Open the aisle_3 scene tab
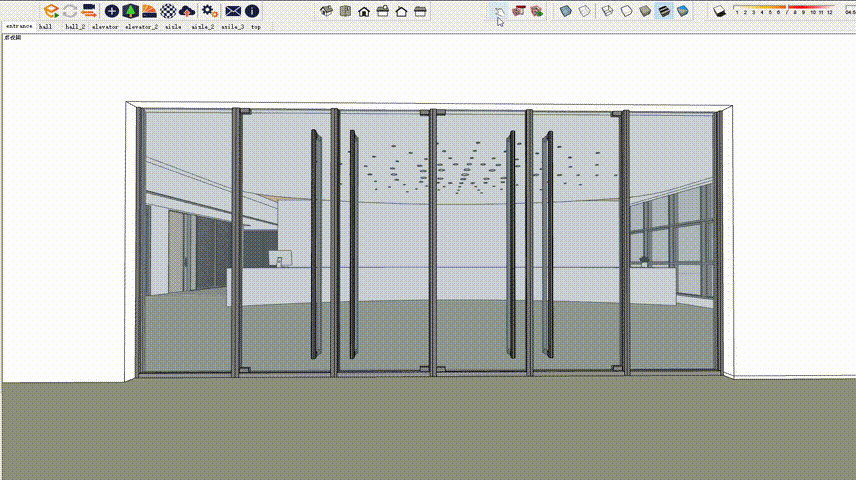856x480 pixels. 233,26
